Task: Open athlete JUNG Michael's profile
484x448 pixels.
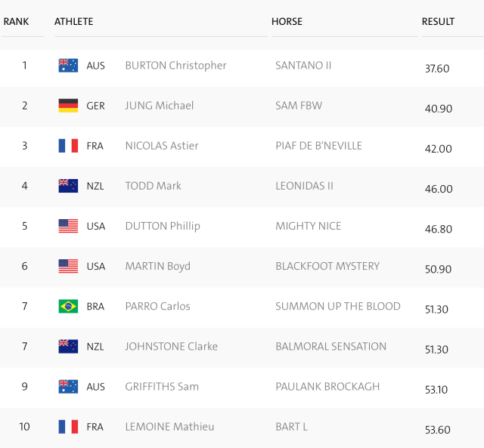Action: (x=160, y=106)
